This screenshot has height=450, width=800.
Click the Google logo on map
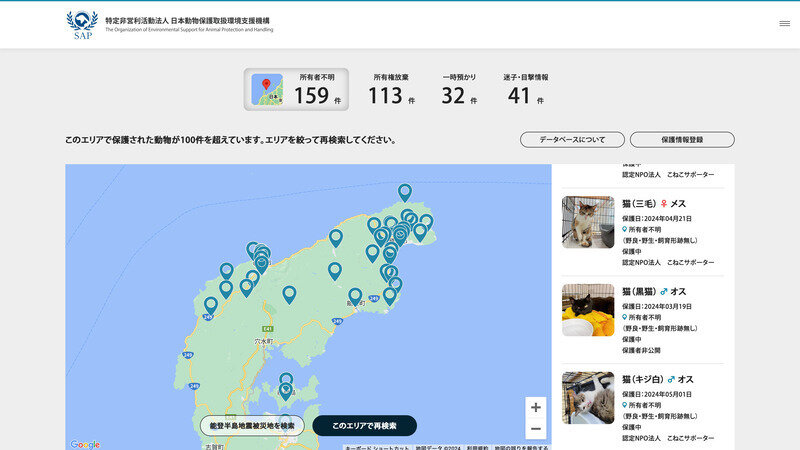click(x=85, y=444)
